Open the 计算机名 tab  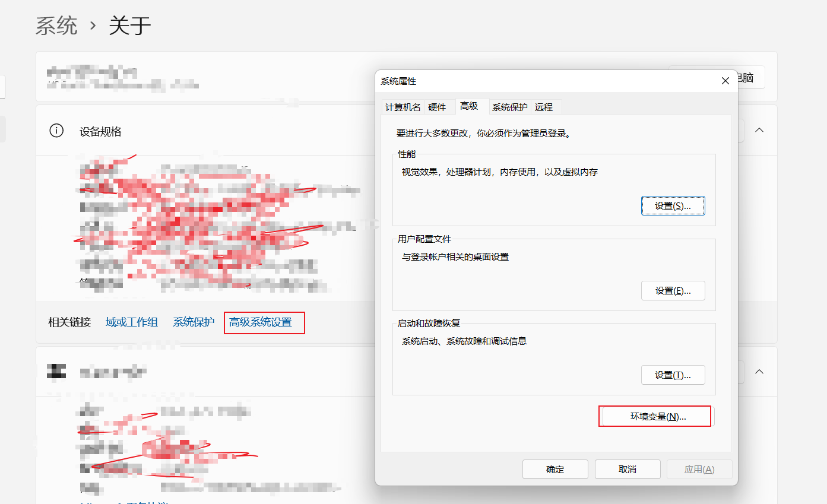tap(403, 107)
